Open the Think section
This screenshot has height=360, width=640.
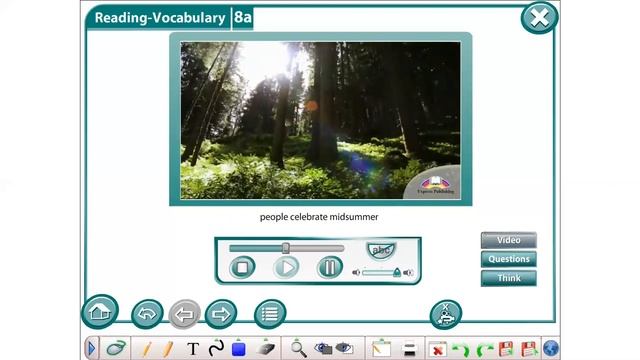tap(509, 278)
